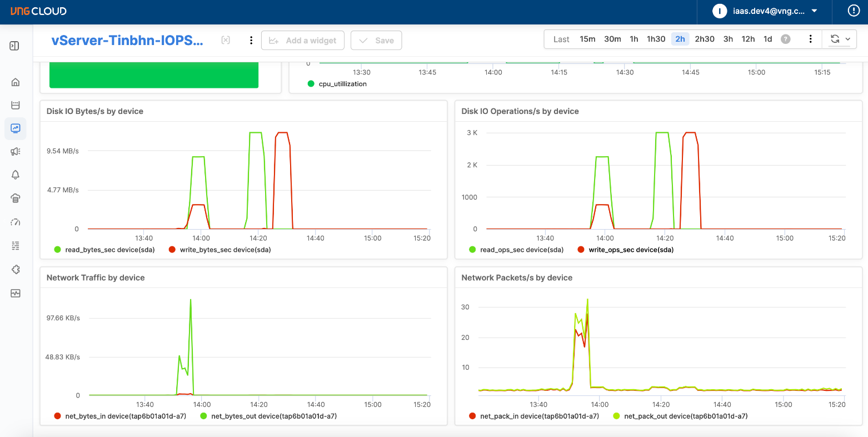This screenshot has width=868, height=437.
Task: Click the help question mark icon
Action: (785, 39)
